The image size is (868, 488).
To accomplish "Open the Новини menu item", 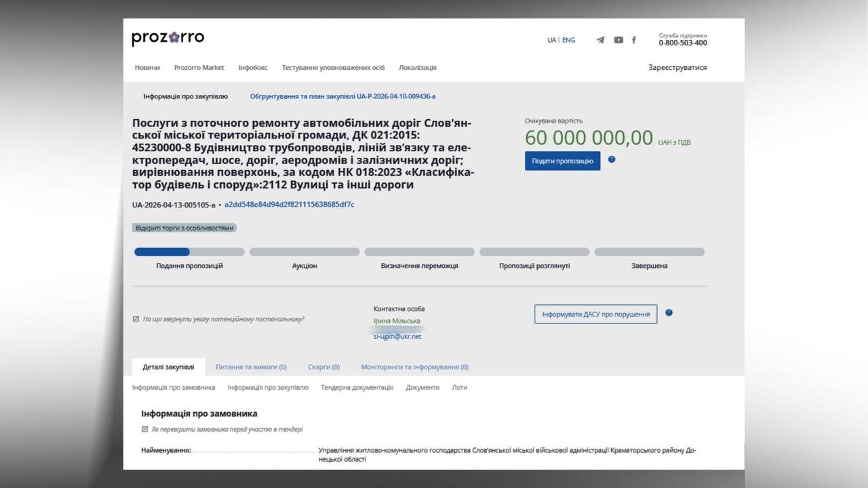I will point(147,68).
